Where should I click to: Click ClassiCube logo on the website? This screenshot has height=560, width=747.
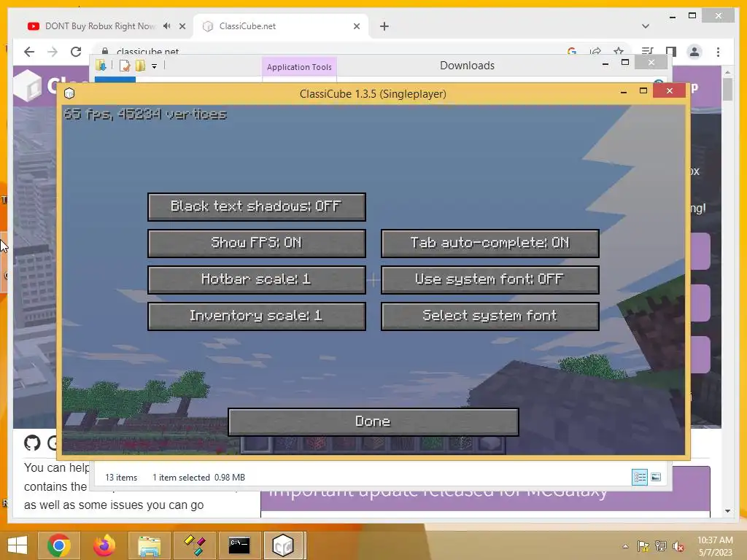coord(28,86)
